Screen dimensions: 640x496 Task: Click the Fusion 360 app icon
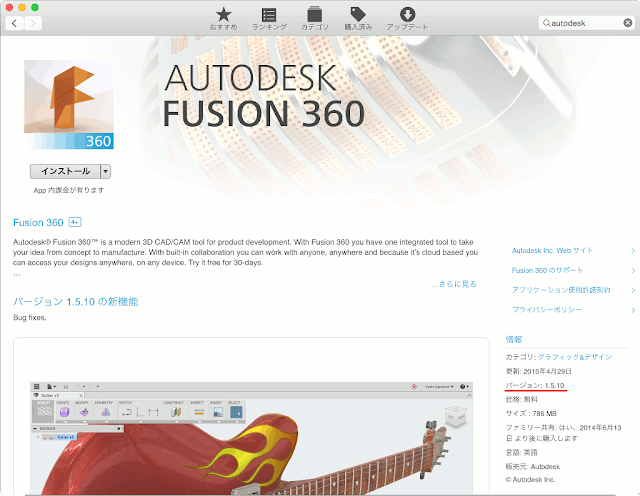[69, 105]
